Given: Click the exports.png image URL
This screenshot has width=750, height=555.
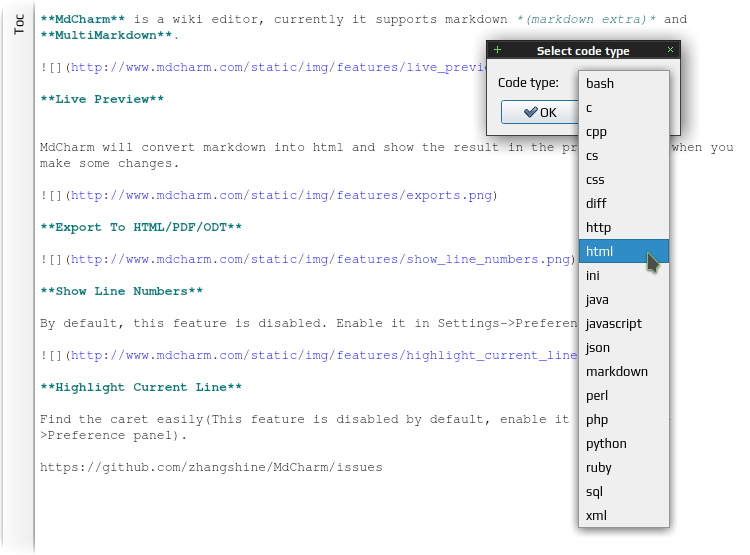Looking at the screenshot, I should [281, 195].
